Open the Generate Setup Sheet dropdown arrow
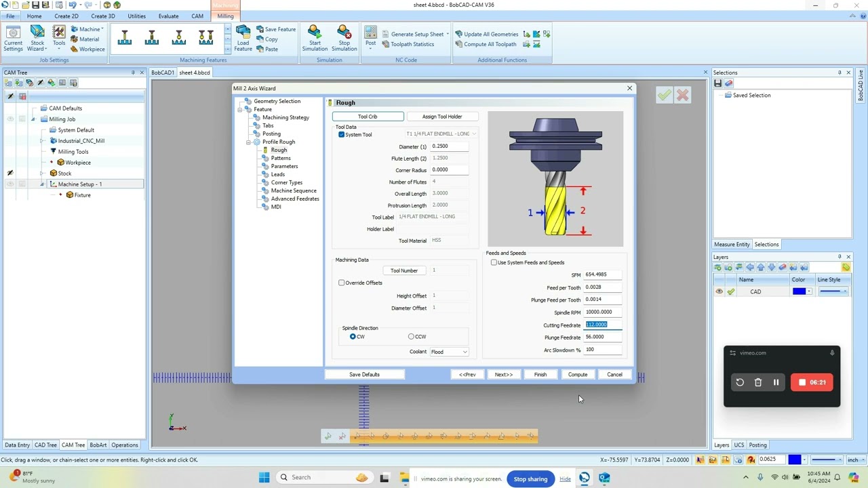 [448, 34]
